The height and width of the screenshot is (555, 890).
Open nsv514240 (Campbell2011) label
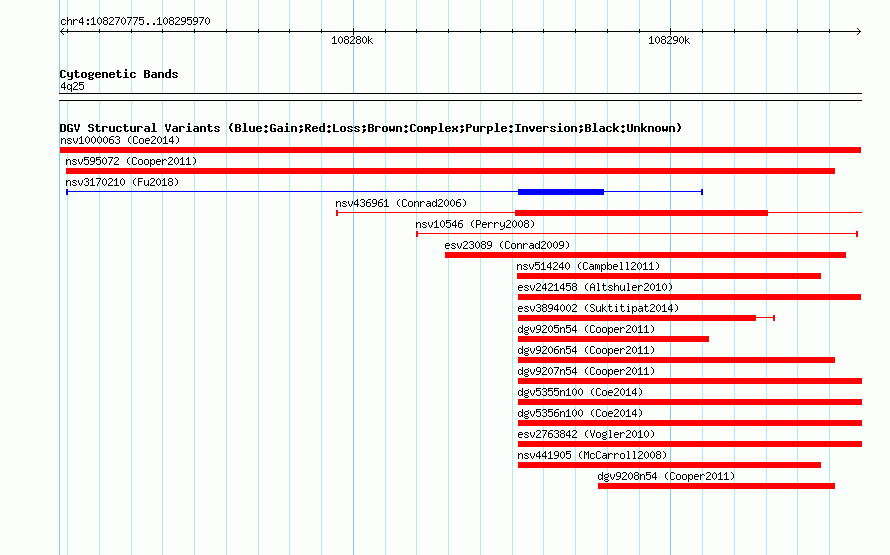pos(588,266)
